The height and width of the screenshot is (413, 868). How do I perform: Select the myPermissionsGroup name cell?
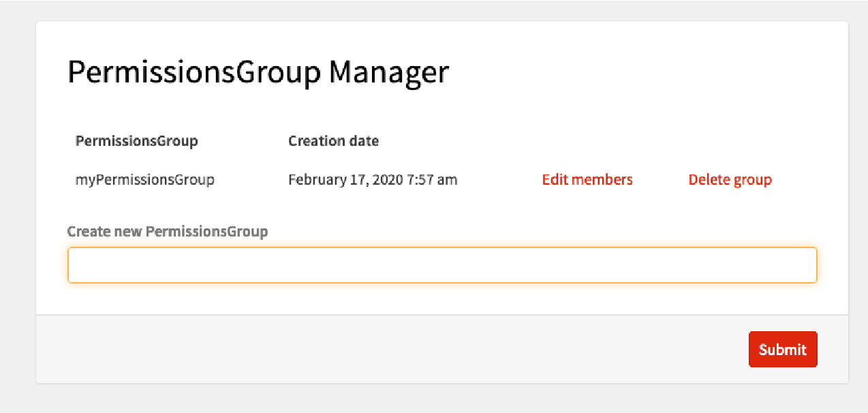[x=144, y=180]
